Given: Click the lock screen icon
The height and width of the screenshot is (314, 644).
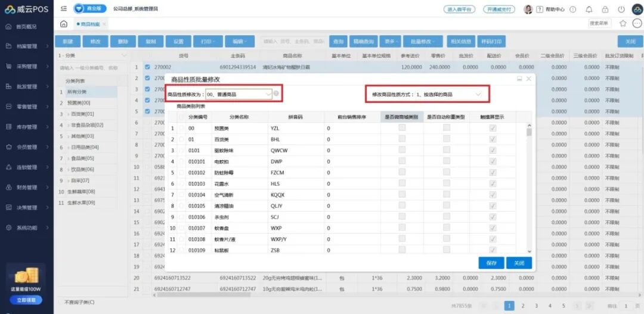Looking at the screenshot, I should click(x=605, y=10).
